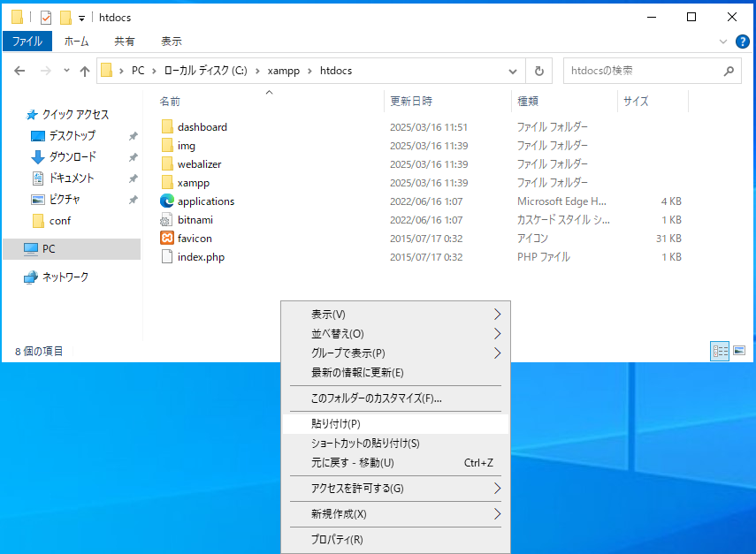756x554 pixels.
Task: Open the ファイル ribbon tab
Action: (x=27, y=42)
